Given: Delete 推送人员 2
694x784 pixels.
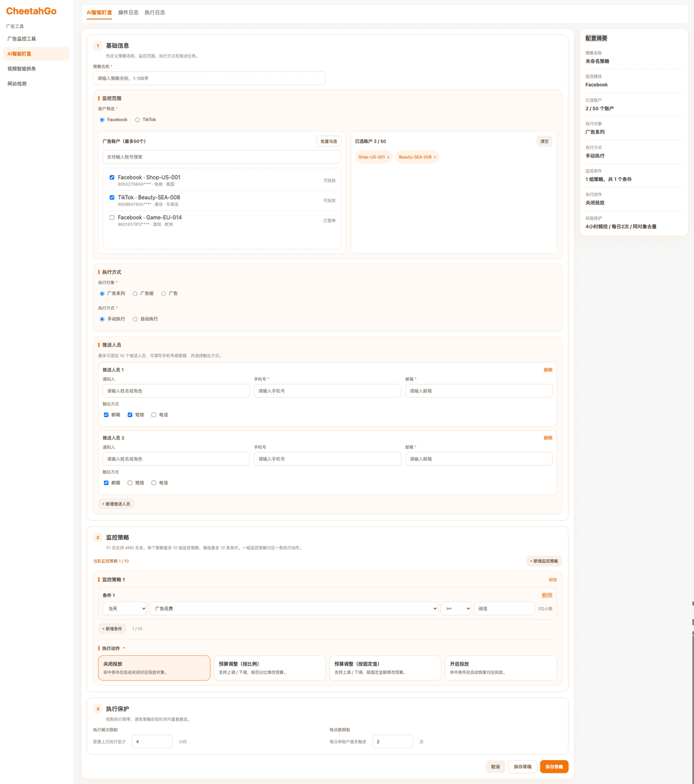Looking at the screenshot, I should click(x=548, y=438).
